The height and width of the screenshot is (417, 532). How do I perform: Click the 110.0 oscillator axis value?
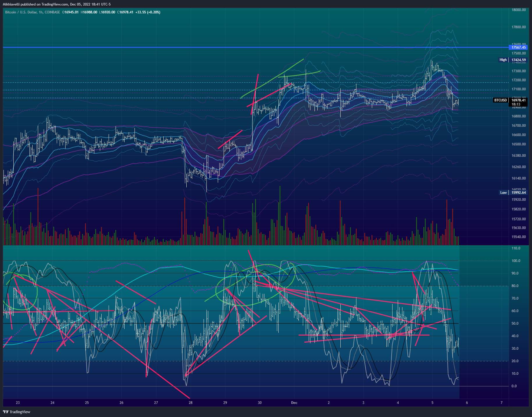pos(516,248)
